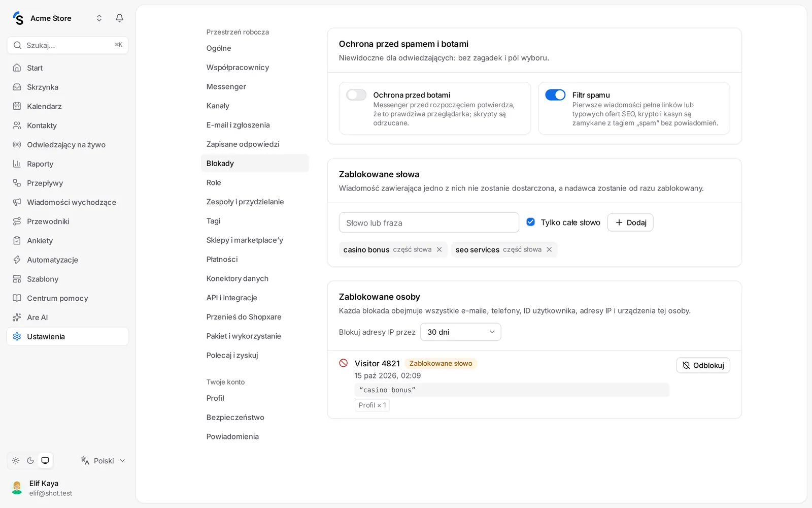812x508 pixels.
Task: Remove the casino bonus blocked word
Action: pos(439,249)
